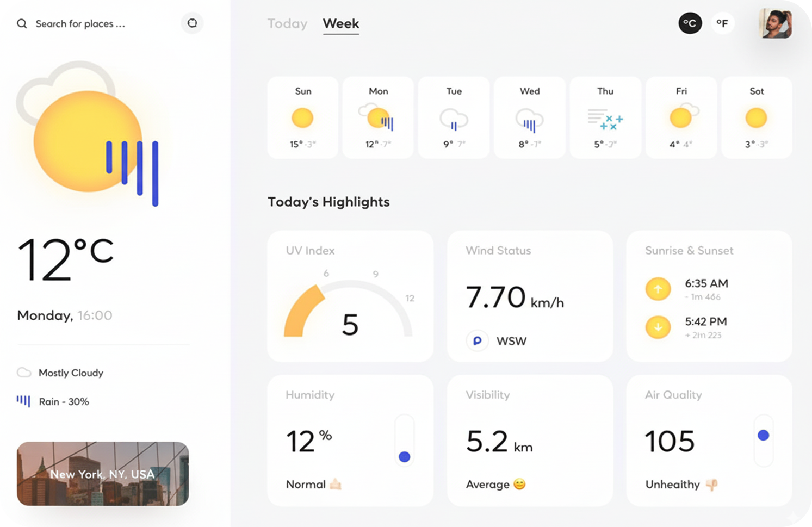Open the New York, NY, USA thumbnail
This screenshot has height=527, width=812.
tap(103, 474)
